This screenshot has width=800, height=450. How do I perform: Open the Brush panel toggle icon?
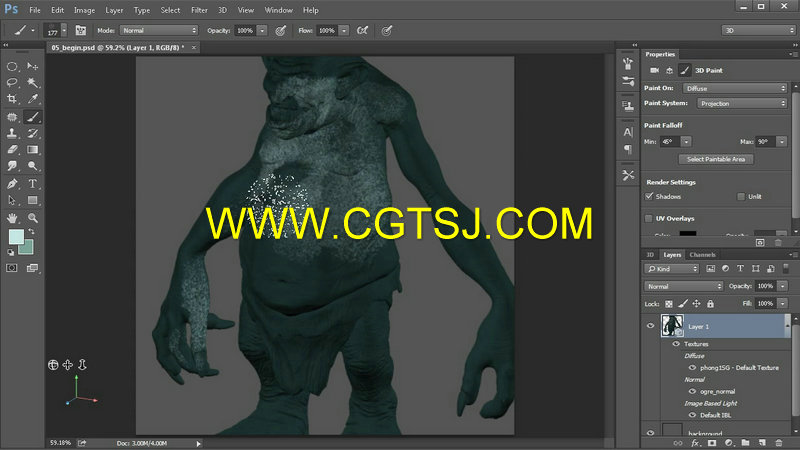click(81, 31)
